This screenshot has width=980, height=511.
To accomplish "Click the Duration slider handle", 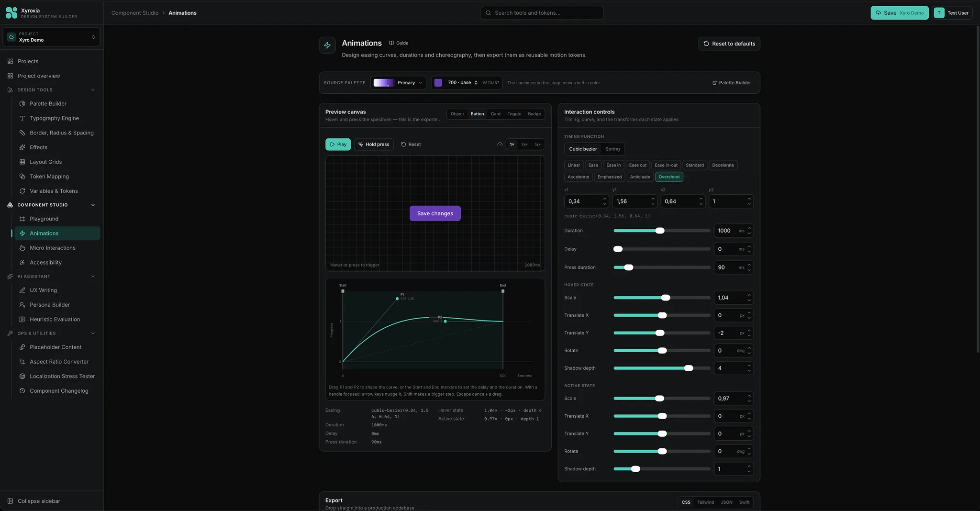I will (660, 231).
